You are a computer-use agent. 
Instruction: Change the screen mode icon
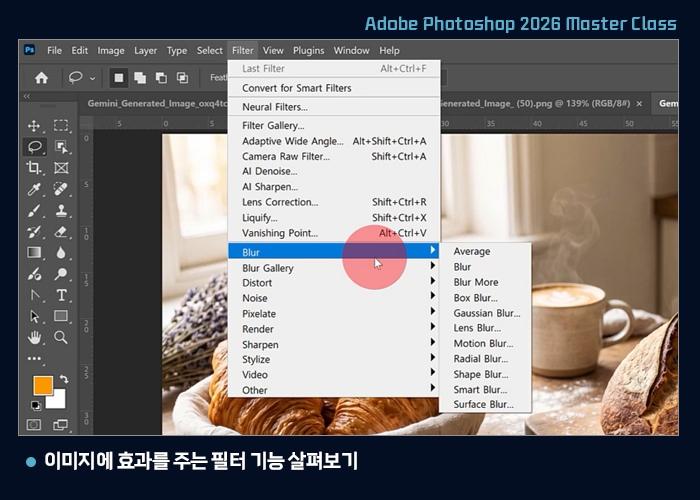click(x=60, y=425)
